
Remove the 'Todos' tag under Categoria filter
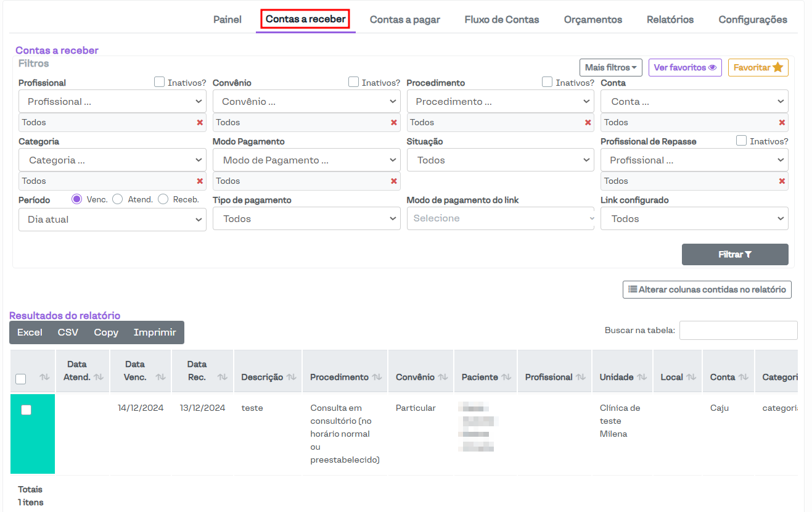tap(200, 181)
